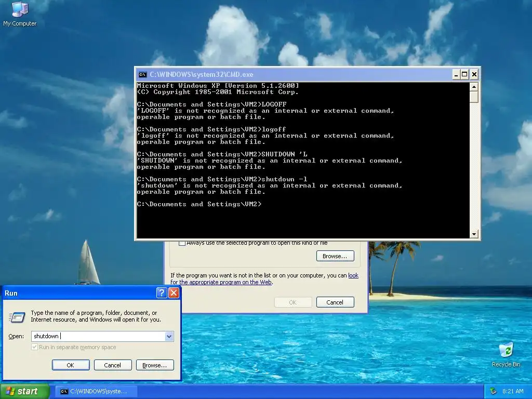Click the Copyright 1985-2001 Microsoft Corp. line

tap(218, 92)
